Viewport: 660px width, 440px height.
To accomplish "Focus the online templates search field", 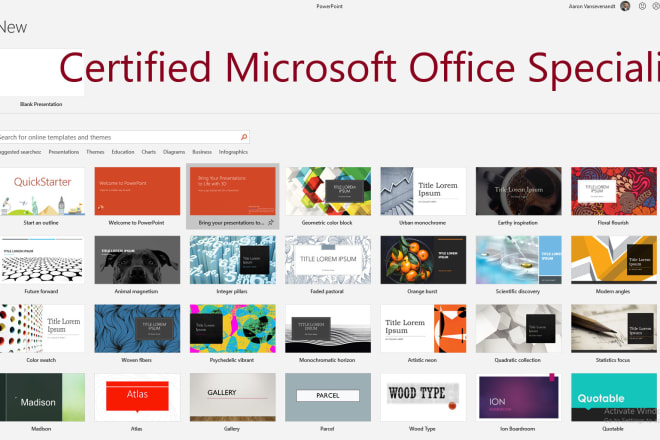I will tap(124, 137).
